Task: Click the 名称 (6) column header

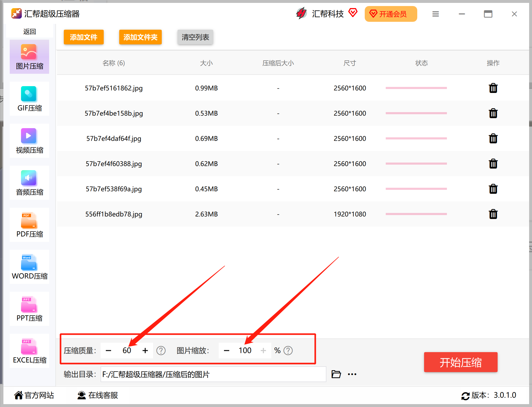Action: tap(114, 63)
